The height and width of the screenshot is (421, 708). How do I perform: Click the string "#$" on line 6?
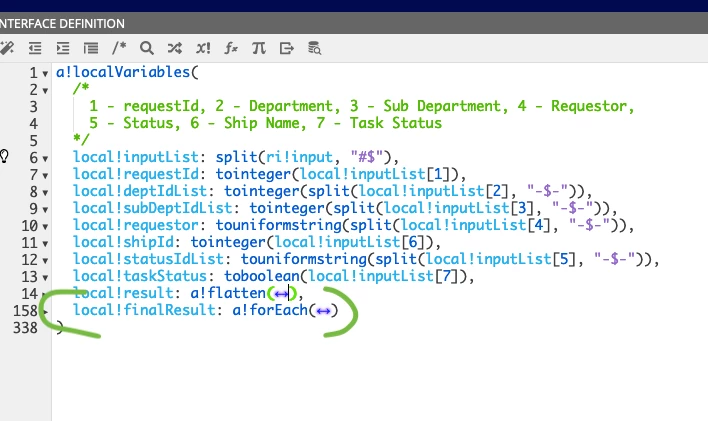click(x=367, y=157)
